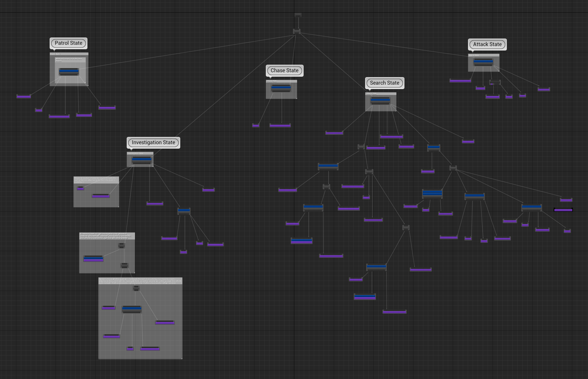The height and width of the screenshot is (379, 588).
Task: Click the 'Abort self moves on' comment header
Action: pyautogui.click(x=70, y=60)
